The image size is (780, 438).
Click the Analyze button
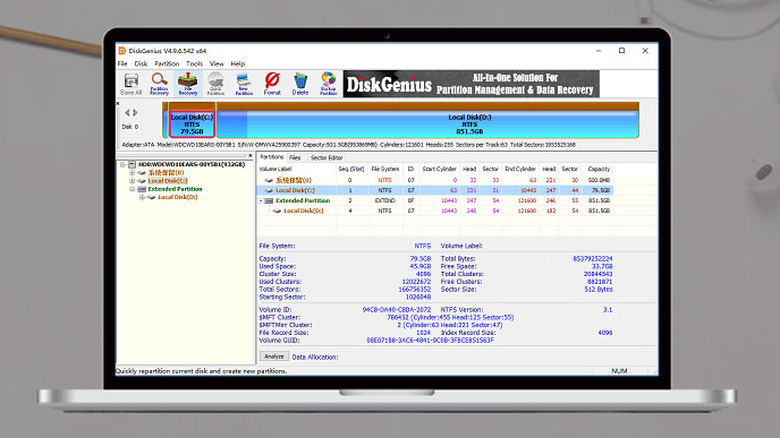(274, 356)
